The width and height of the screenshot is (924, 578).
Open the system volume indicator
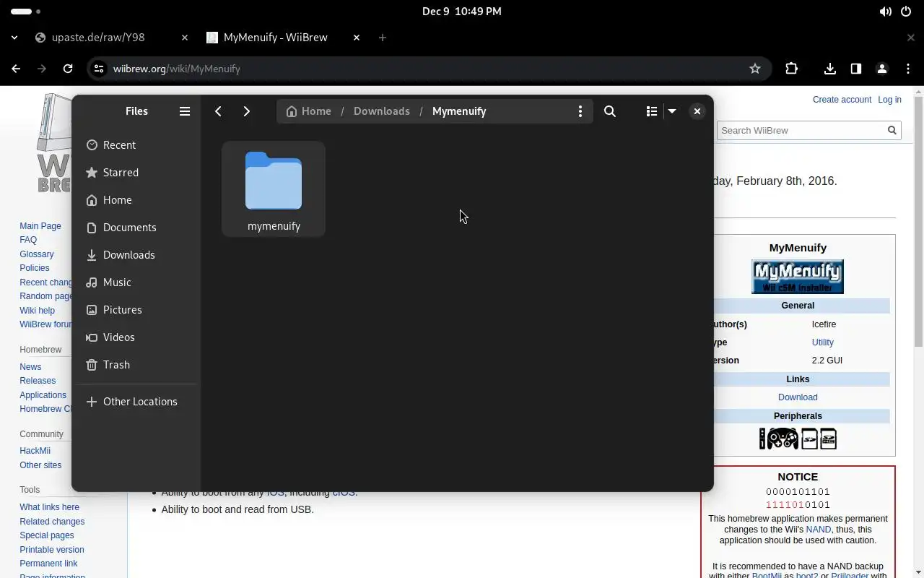(x=885, y=12)
